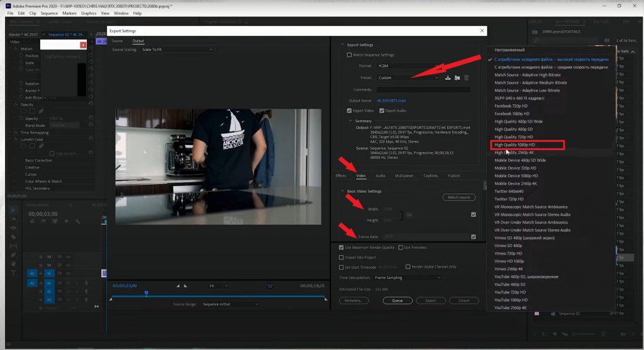644x350 pixels.
Task: Click the Set In Point icon in export preview
Action: click(x=178, y=286)
